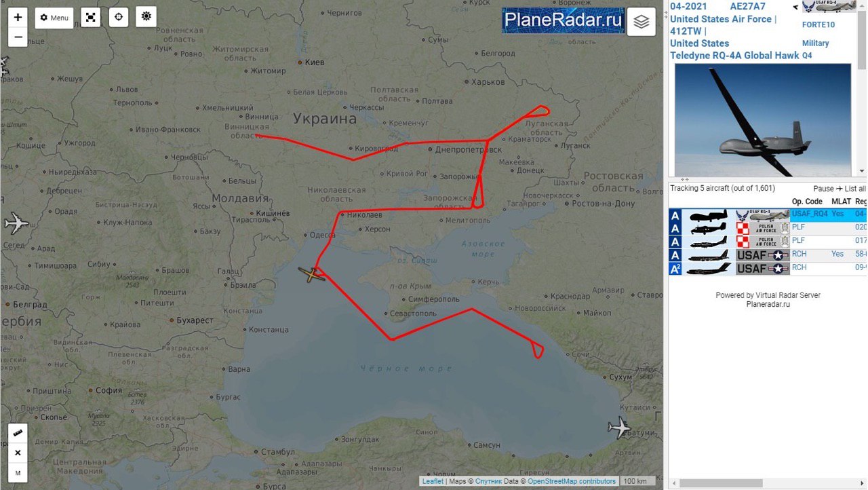Select the FORTE10 Global Hawk aircraft marker
The image size is (868, 490).
point(311,274)
